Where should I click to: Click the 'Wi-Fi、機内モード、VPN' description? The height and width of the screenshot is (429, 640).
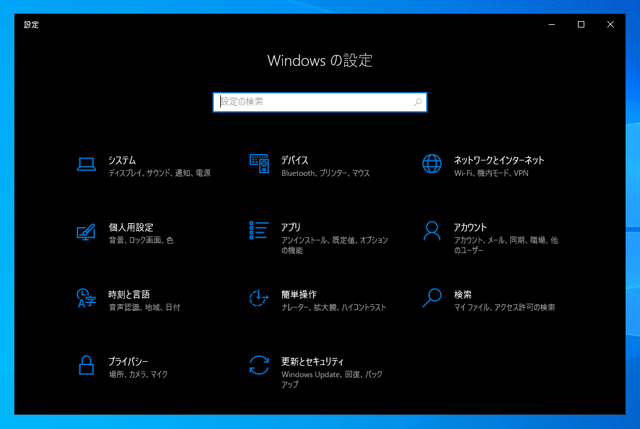pyautogui.click(x=491, y=173)
